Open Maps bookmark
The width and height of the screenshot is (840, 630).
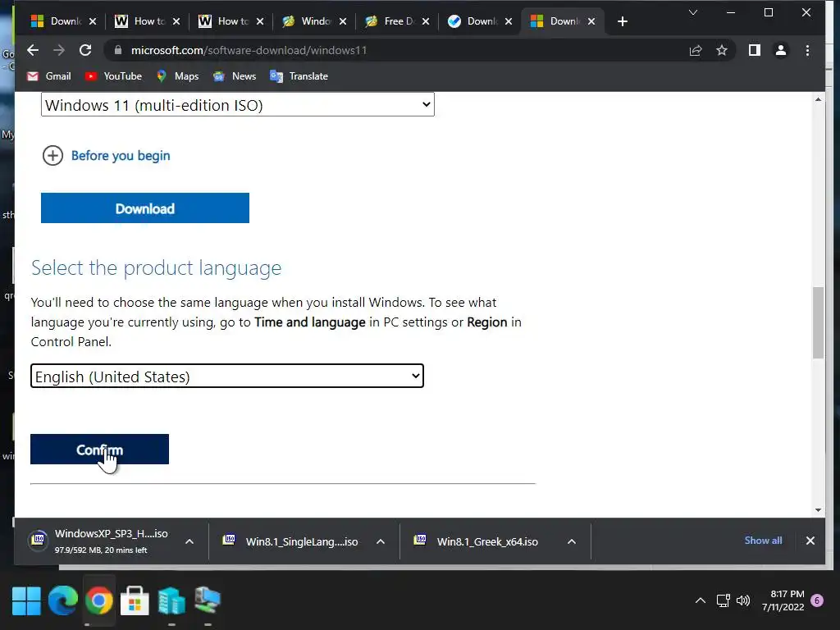coord(177,76)
